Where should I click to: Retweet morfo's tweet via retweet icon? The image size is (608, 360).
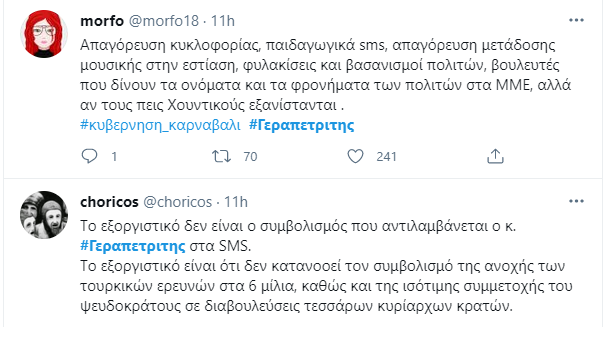(221, 156)
